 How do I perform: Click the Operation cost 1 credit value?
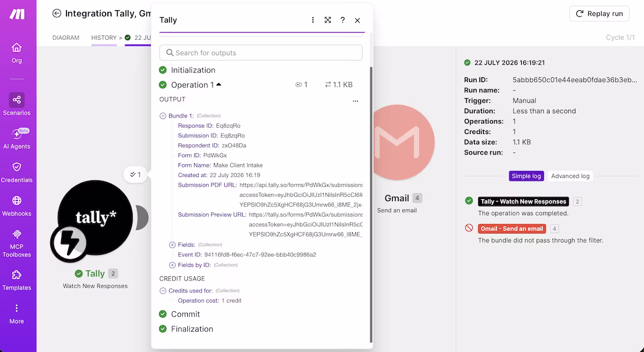click(x=232, y=301)
